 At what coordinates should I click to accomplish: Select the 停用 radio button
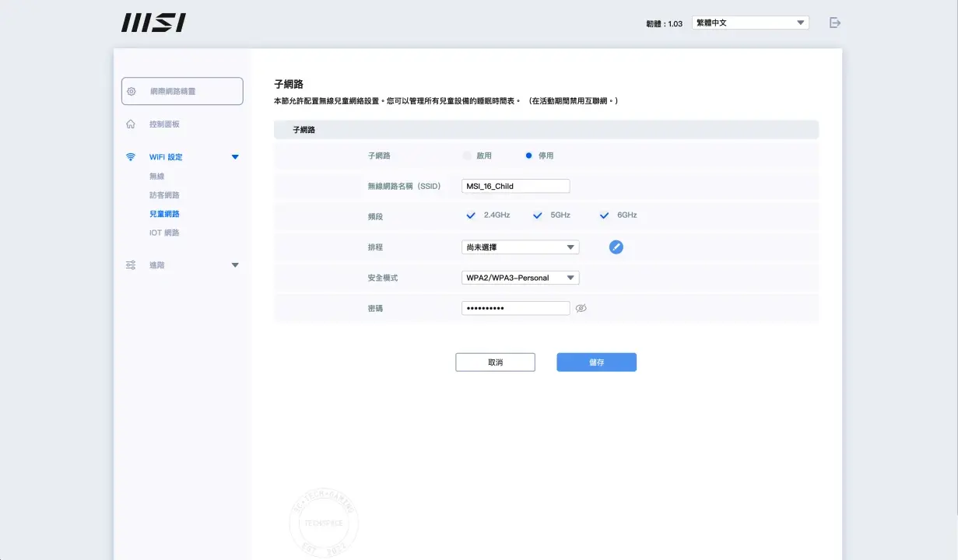(529, 156)
